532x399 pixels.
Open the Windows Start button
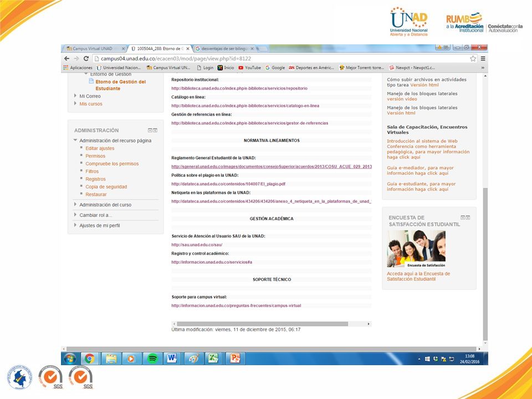tap(70, 359)
